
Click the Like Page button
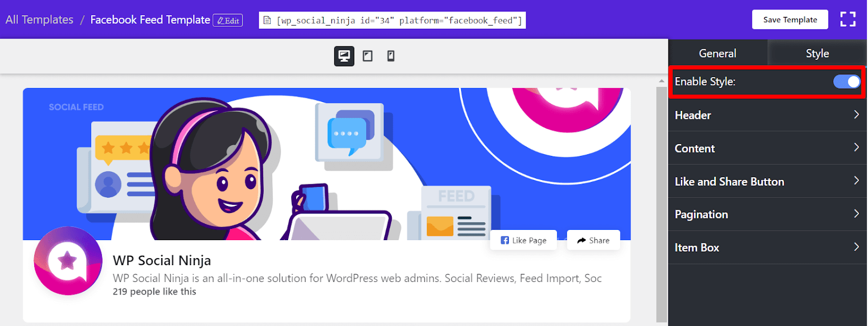click(524, 240)
